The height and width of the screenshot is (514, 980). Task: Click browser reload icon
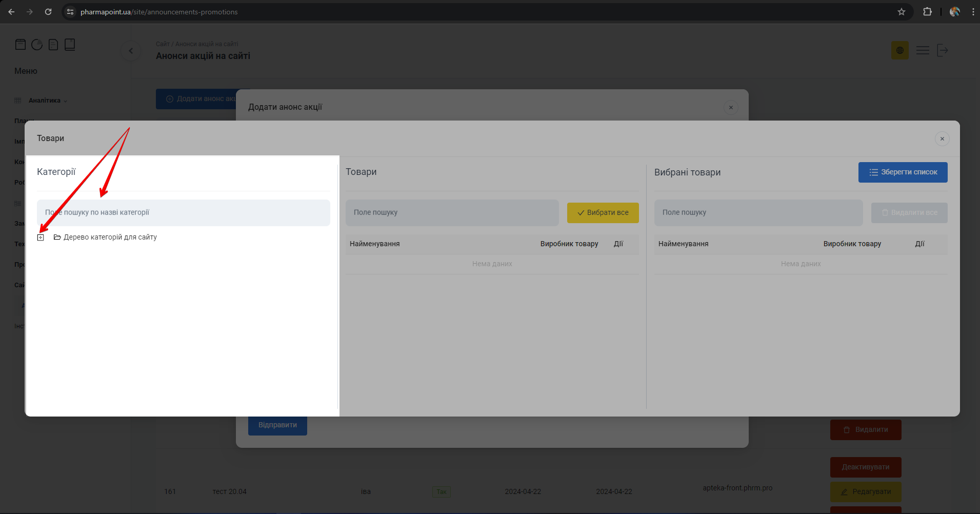click(x=48, y=12)
